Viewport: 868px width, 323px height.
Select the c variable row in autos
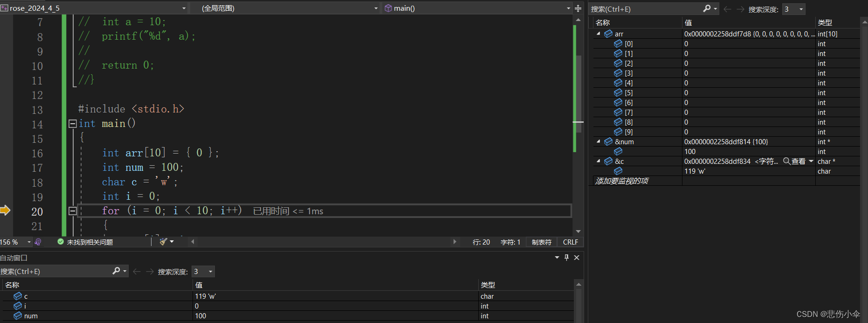pyautogui.click(x=288, y=296)
